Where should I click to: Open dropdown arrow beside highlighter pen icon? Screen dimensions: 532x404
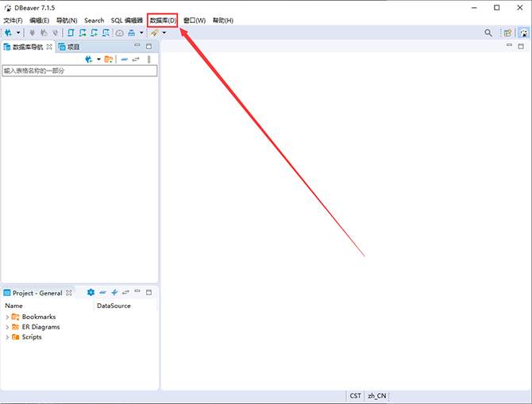pyautogui.click(x=164, y=33)
